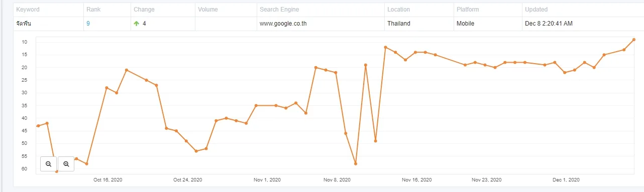Click the Dec 1, 2020 axis label
This screenshot has height=192, width=644.
(566, 179)
